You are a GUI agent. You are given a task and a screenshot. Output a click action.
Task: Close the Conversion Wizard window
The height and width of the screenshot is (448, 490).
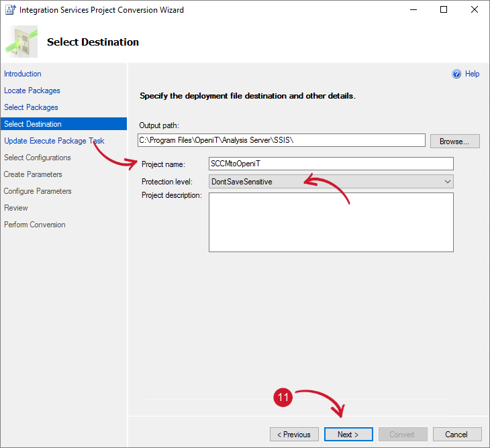475,9
